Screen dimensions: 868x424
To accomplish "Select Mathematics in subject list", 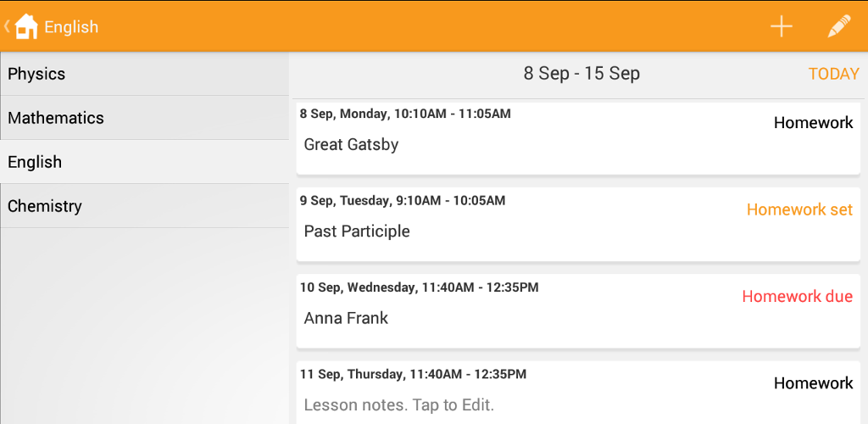I will pyautogui.click(x=144, y=117).
